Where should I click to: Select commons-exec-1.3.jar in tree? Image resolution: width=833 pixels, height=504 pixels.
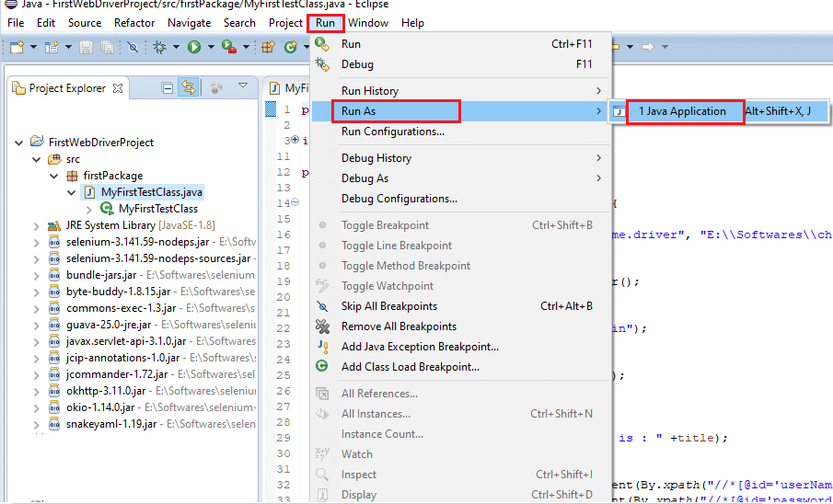pyautogui.click(x=121, y=308)
